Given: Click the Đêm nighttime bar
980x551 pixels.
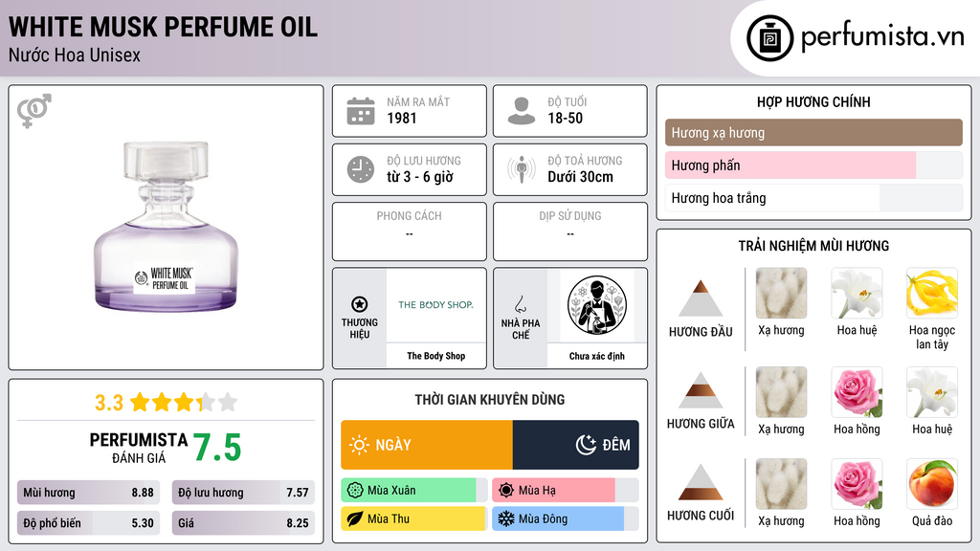Looking at the screenshot, I should point(576,445).
